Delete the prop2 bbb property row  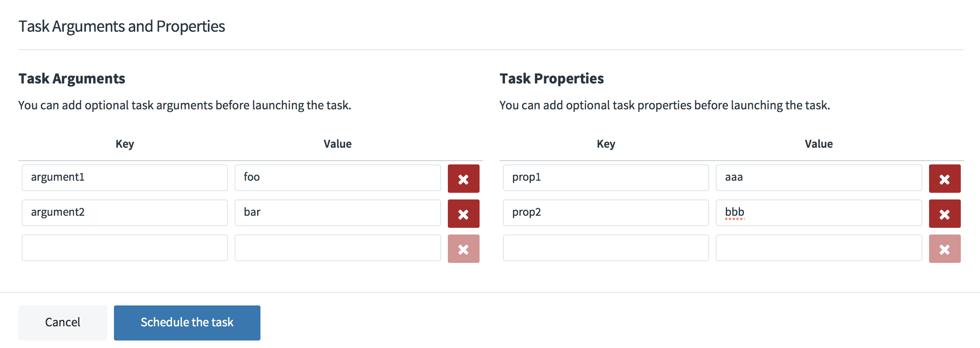click(x=945, y=214)
